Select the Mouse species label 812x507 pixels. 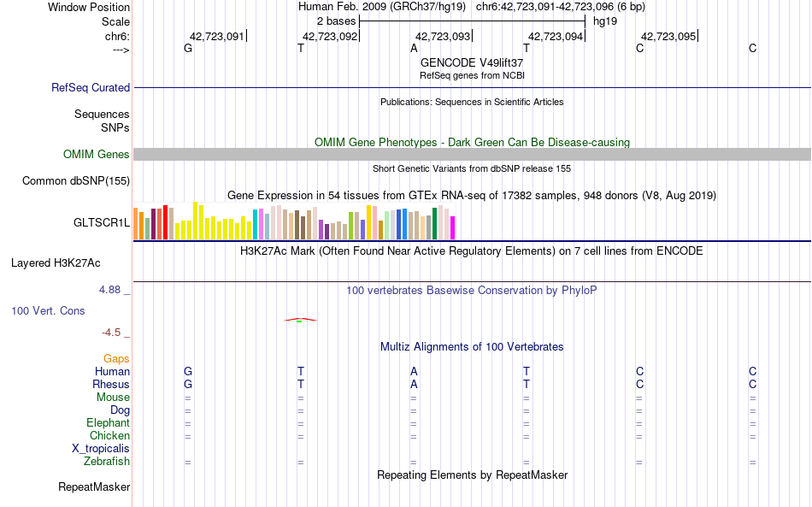click(113, 398)
